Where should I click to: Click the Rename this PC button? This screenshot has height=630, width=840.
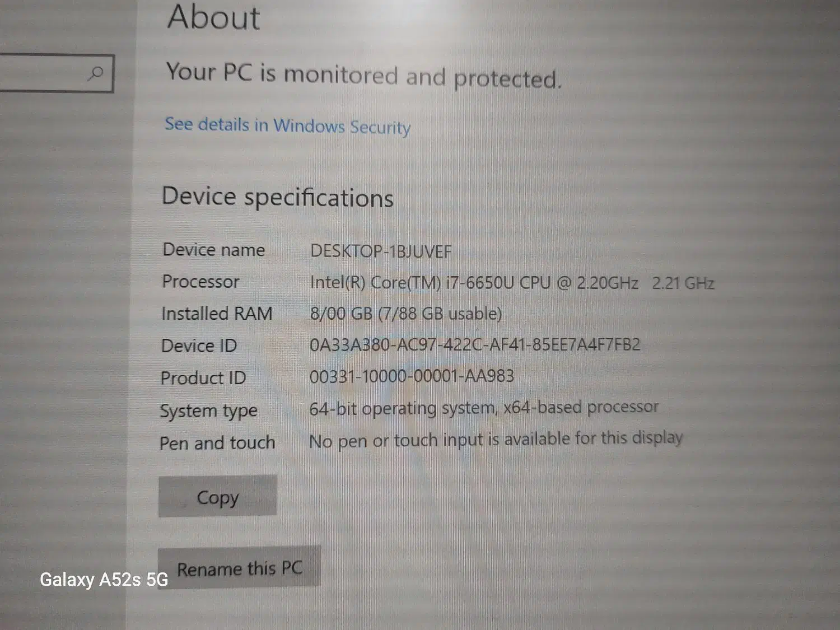(240, 568)
